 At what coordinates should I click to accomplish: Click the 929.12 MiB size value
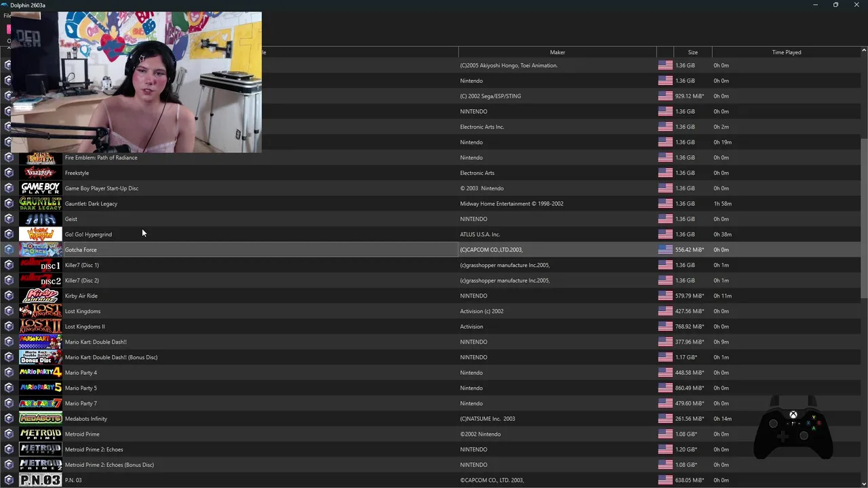click(x=690, y=96)
